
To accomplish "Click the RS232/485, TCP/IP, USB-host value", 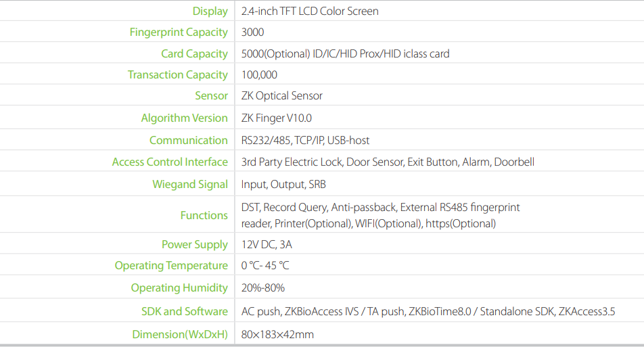I will pyautogui.click(x=305, y=140).
